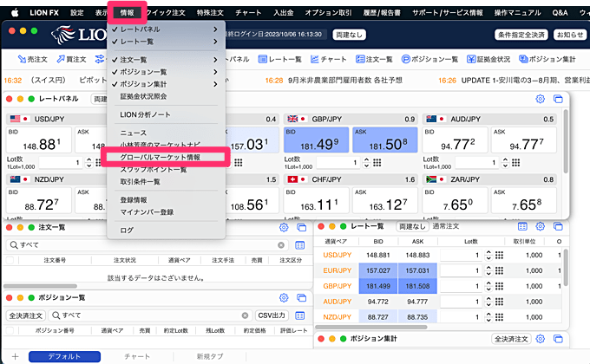
Task: Open settings gear of ポジション集計 panel
Action: tap(540, 339)
